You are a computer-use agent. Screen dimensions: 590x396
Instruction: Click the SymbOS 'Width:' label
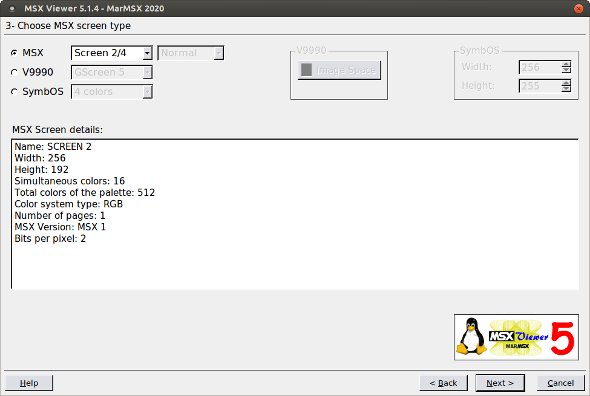(476, 67)
